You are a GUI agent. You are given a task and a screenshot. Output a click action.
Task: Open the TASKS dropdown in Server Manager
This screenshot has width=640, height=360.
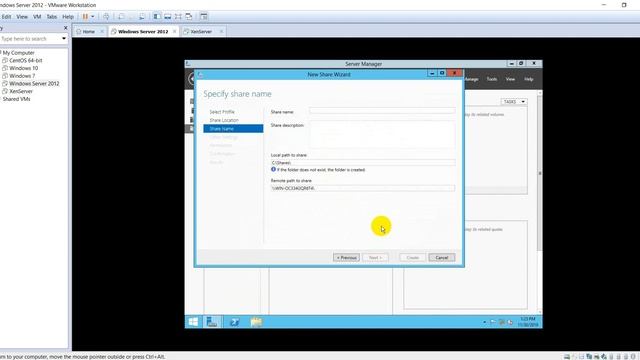tap(514, 102)
